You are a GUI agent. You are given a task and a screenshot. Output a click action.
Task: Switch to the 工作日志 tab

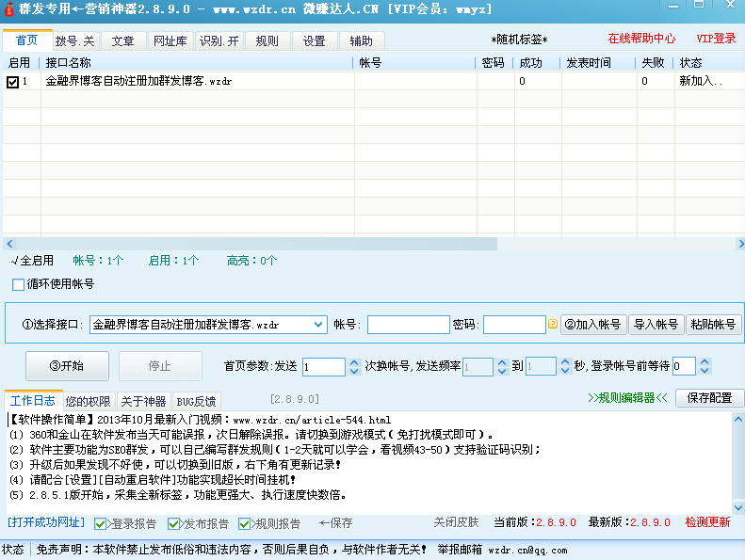tap(33, 401)
